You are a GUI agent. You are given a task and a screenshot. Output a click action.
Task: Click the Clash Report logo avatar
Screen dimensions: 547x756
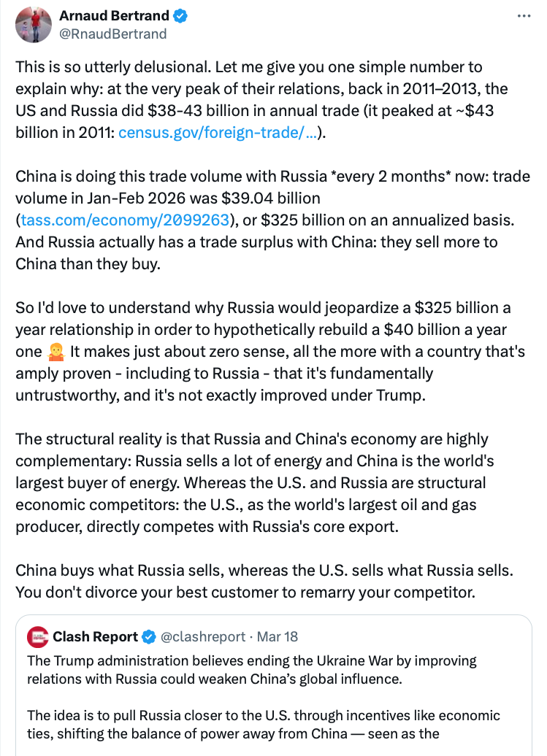[38, 637]
